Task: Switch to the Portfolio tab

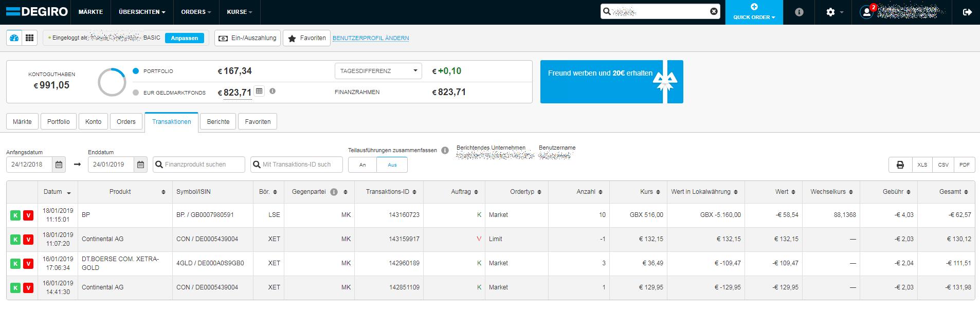Action: pos(59,122)
